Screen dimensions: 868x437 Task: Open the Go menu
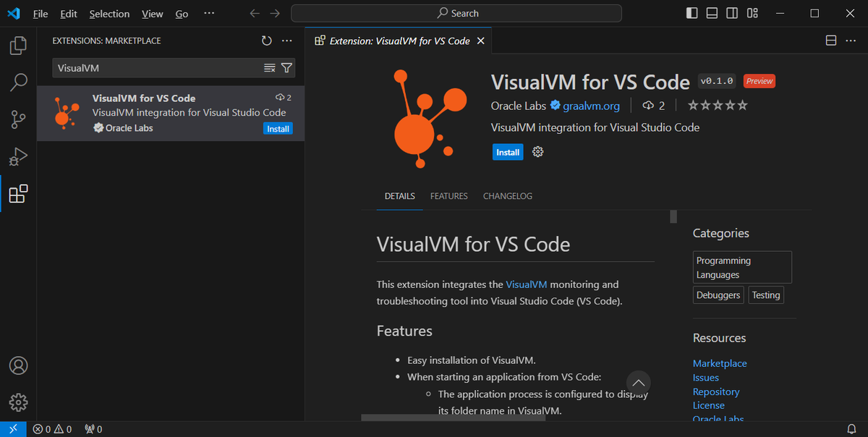[x=182, y=14]
